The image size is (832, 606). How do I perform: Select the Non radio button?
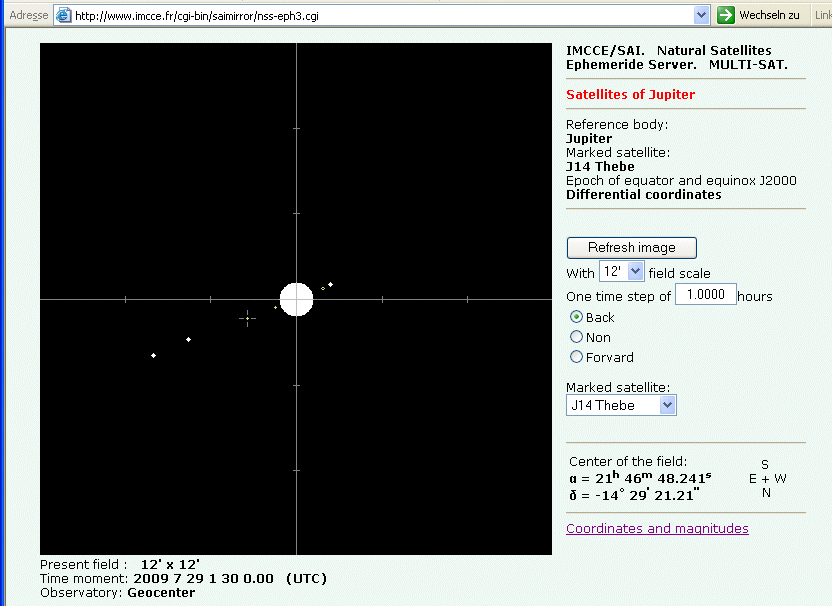click(576, 337)
